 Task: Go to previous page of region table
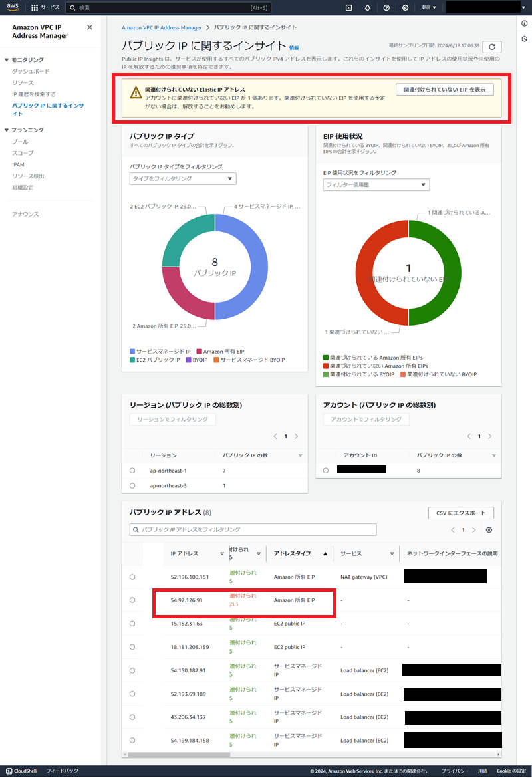275,436
